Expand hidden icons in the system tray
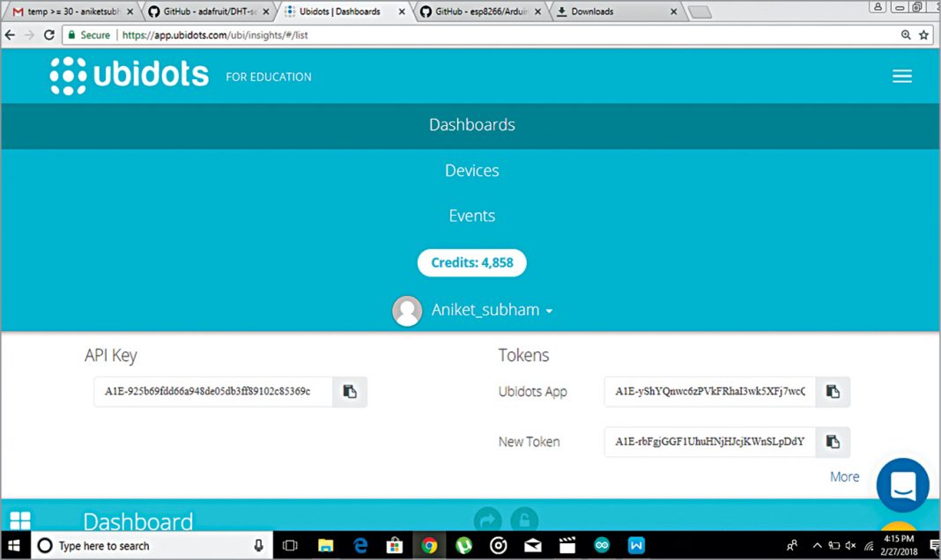941x560 pixels. pos(817,545)
